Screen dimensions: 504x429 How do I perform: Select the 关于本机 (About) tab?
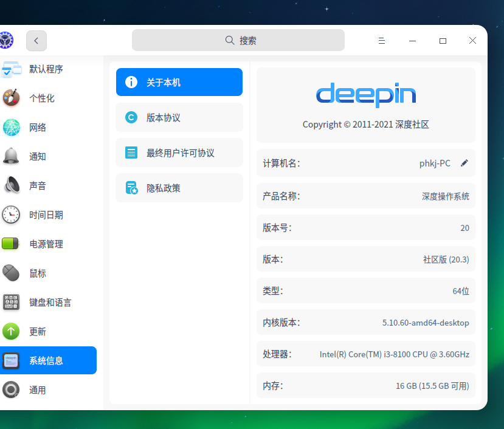pyautogui.click(x=179, y=82)
